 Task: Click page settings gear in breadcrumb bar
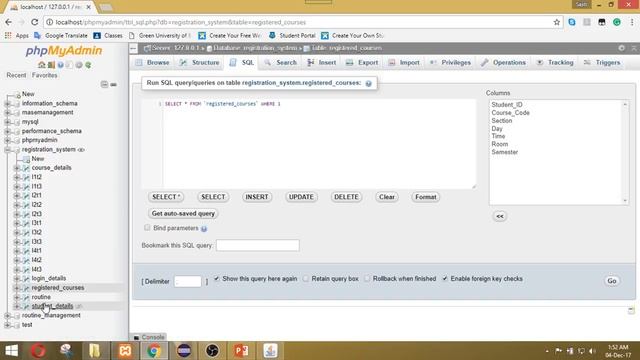pos(621,48)
